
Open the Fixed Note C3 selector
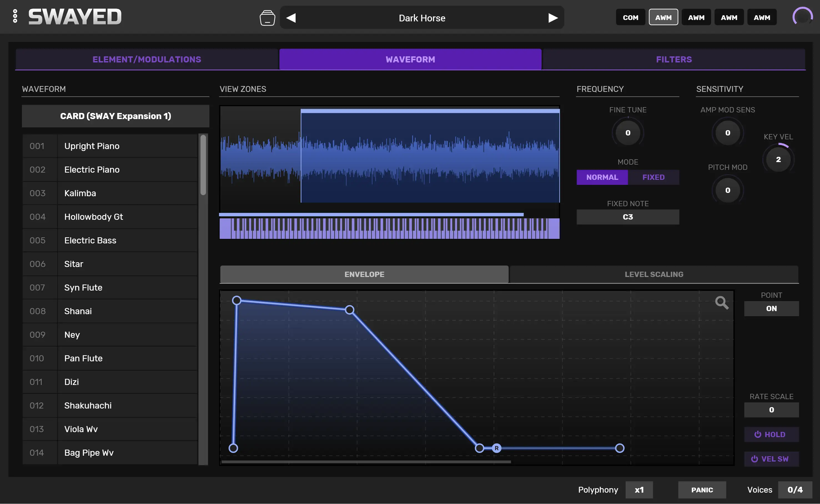pyautogui.click(x=627, y=217)
